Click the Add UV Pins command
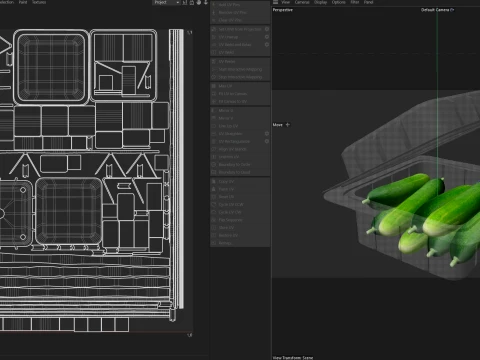This screenshot has height=360, width=480. coord(240,5)
